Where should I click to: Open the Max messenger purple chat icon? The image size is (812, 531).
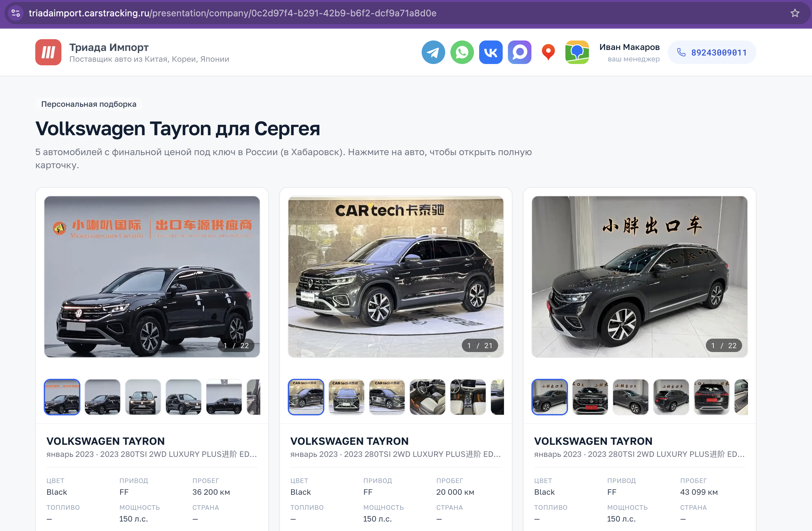pos(519,52)
